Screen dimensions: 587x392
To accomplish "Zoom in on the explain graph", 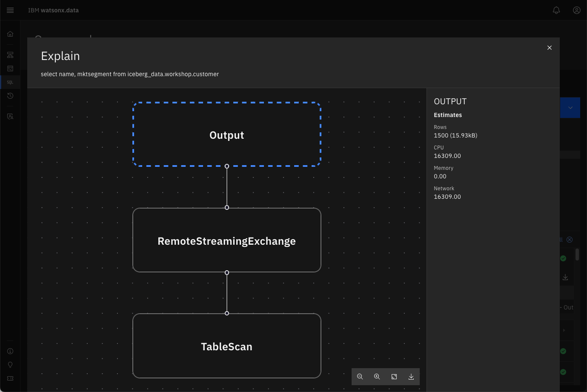I will click(x=377, y=377).
